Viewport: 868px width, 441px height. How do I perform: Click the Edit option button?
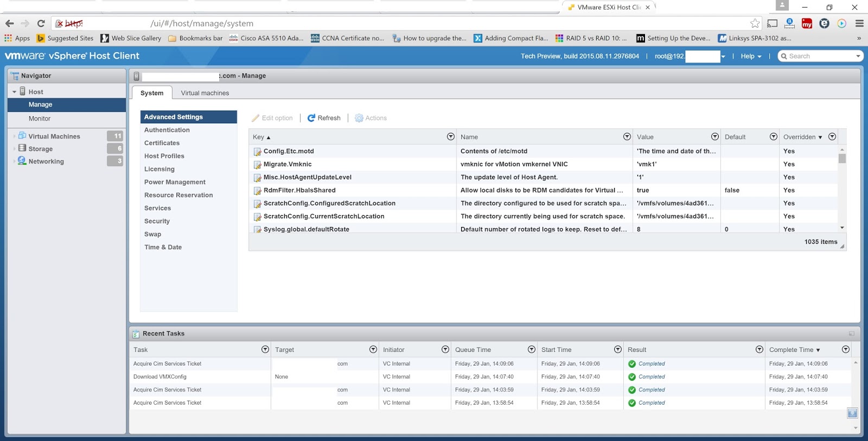pyautogui.click(x=272, y=118)
